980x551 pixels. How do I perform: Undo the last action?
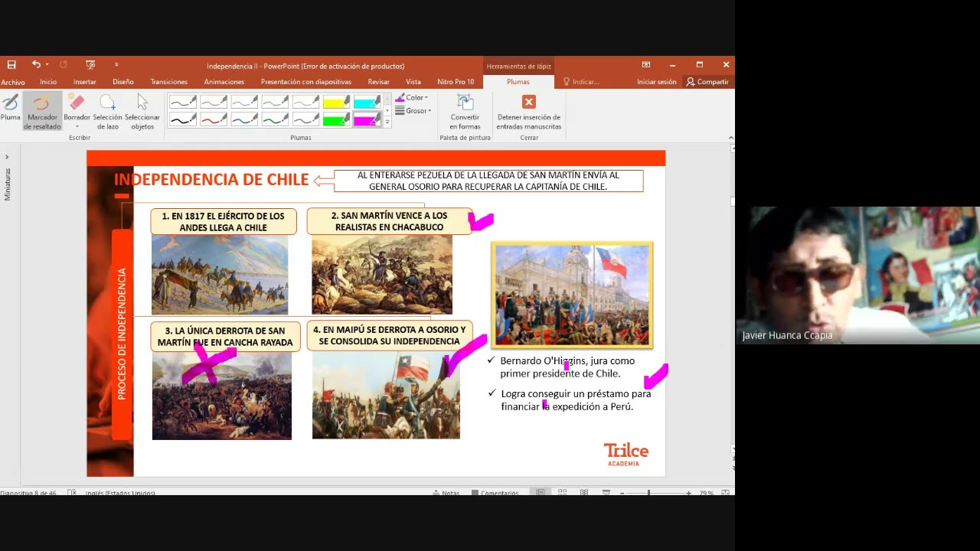coord(35,65)
